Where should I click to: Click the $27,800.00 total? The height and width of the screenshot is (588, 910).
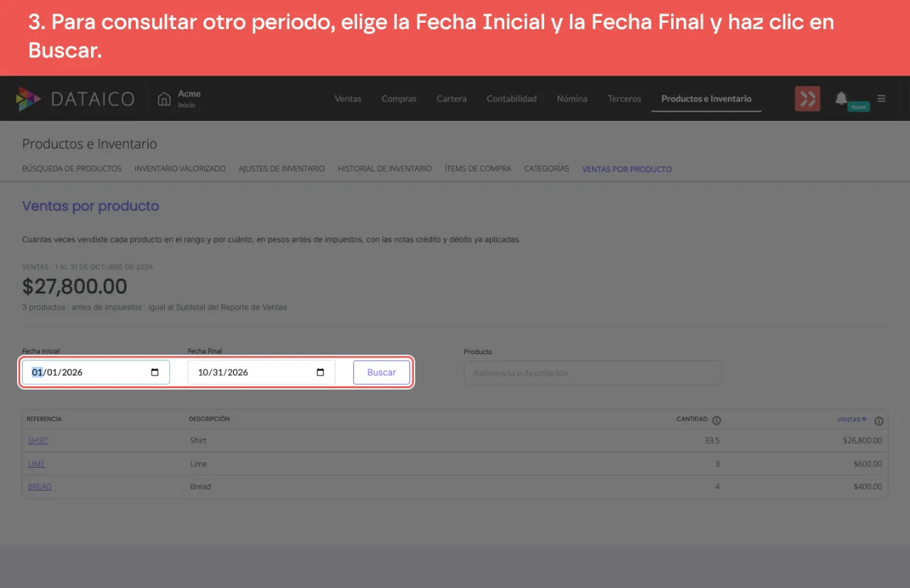[x=75, y=287]
